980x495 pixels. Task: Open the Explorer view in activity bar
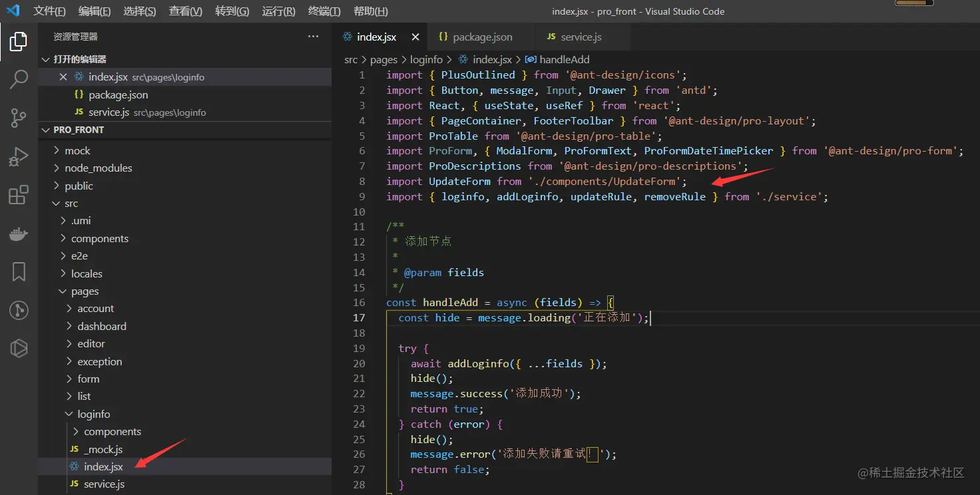point(19,41)
